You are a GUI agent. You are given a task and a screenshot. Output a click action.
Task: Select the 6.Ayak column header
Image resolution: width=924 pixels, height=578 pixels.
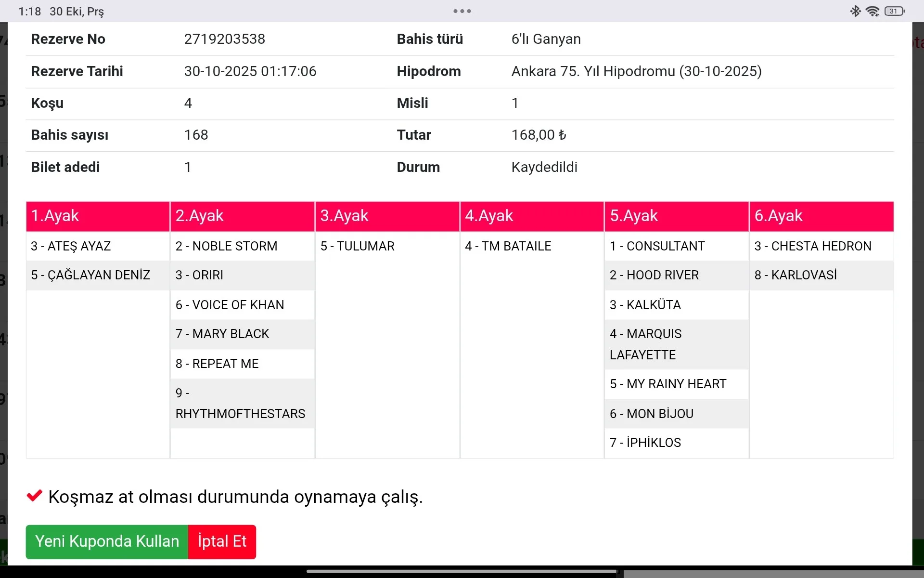[x=821, y=216]
